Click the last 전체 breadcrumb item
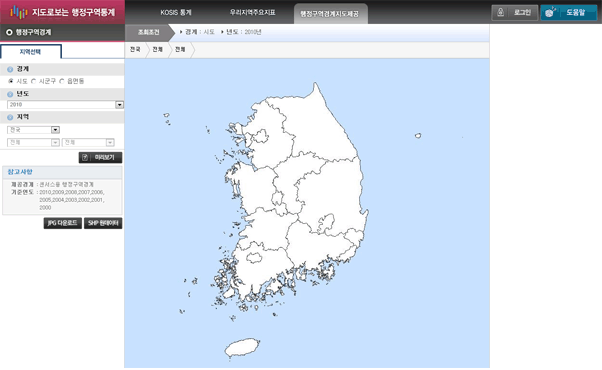The height and width of the screenshot is (370, 602). coord(180,50)
